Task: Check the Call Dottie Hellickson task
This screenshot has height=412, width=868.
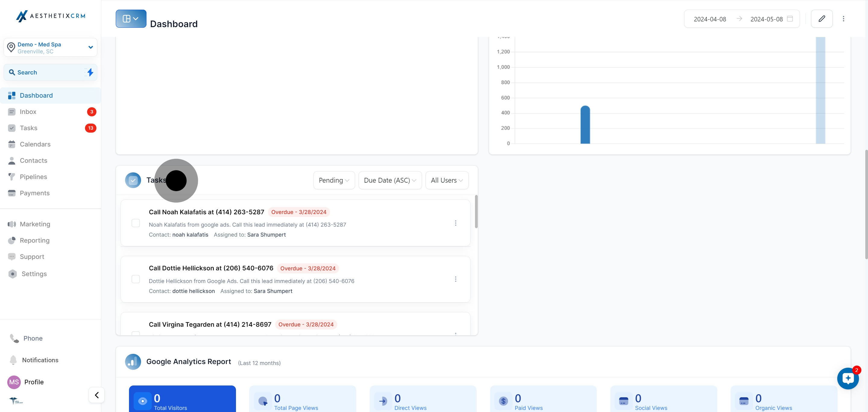Action: click(135, 279)
